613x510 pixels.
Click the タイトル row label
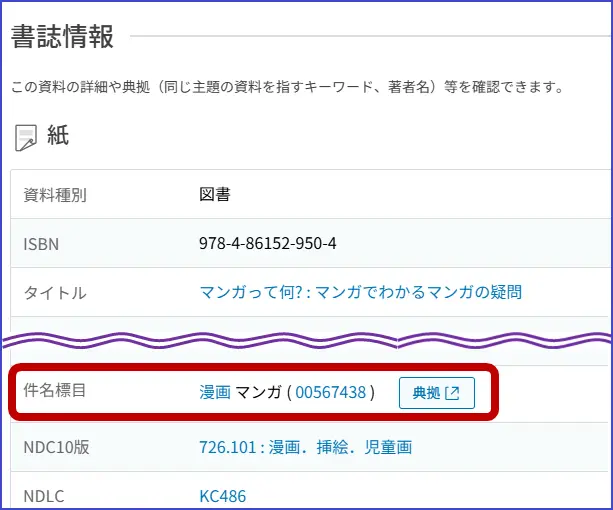[x=55, y=292]
